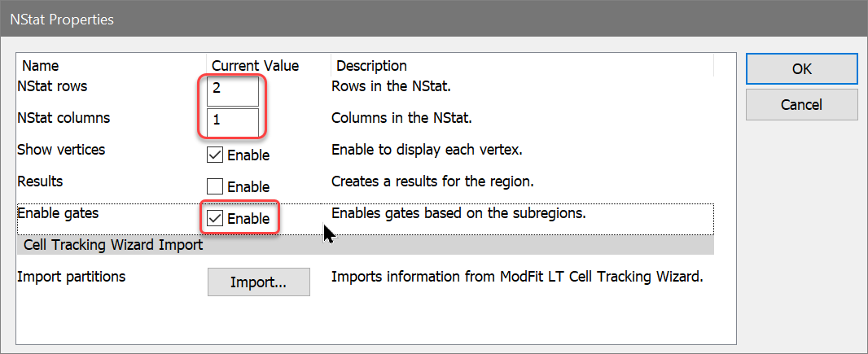This screenshot has height=354, width=868.
Task: Select the Enable gates property name
Action: point(58,213)
